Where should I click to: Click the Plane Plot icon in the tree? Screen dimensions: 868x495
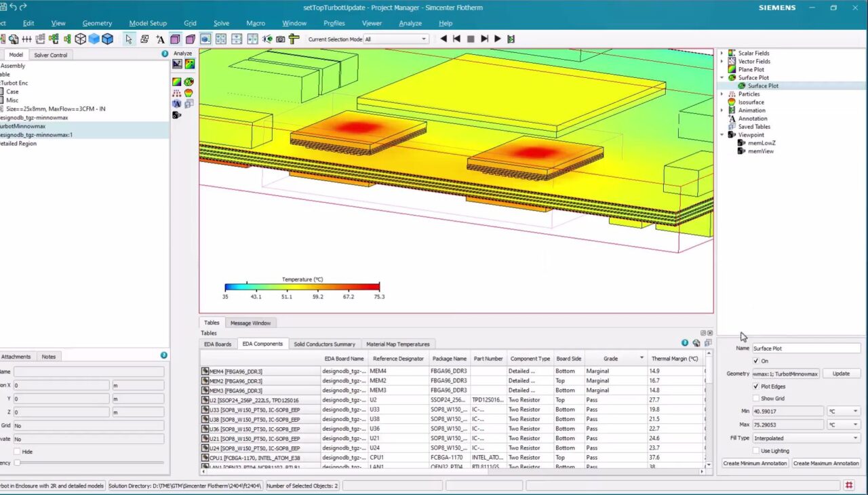(732, 69)
